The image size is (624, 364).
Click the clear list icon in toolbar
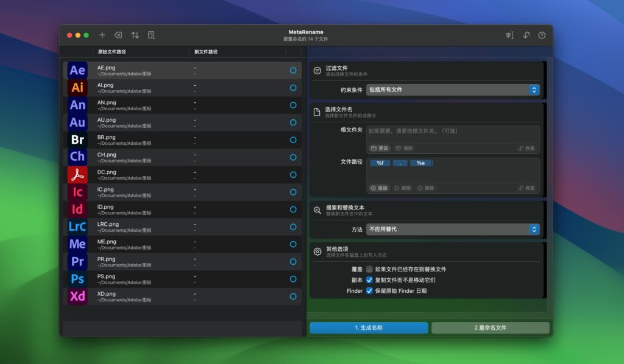[119, 35]
